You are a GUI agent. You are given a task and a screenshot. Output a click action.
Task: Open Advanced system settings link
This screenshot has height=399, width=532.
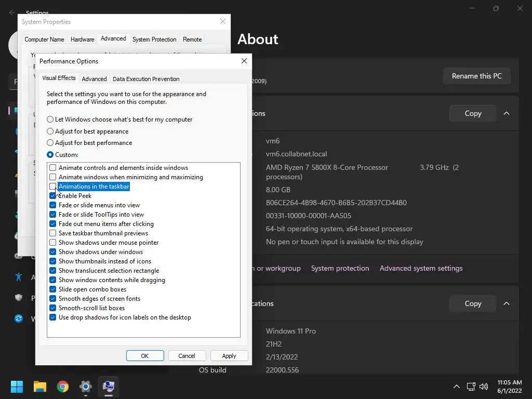click(x=421, y=269)
